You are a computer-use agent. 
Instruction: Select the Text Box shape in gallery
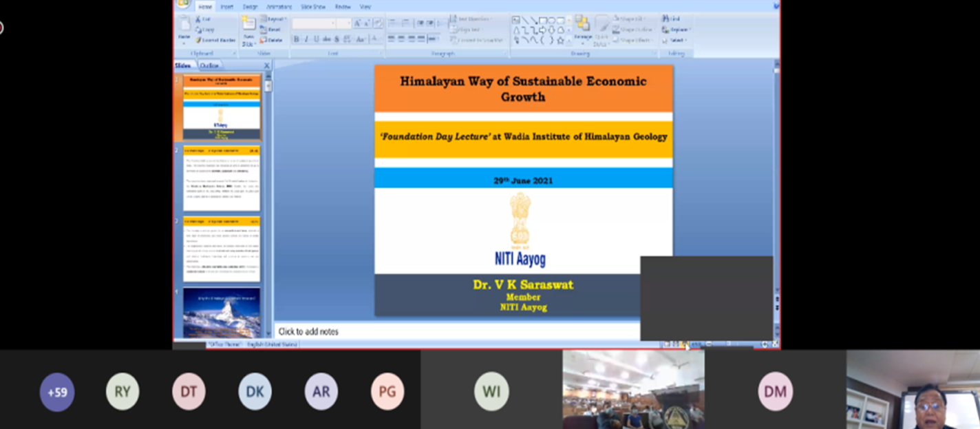(515, 20)
